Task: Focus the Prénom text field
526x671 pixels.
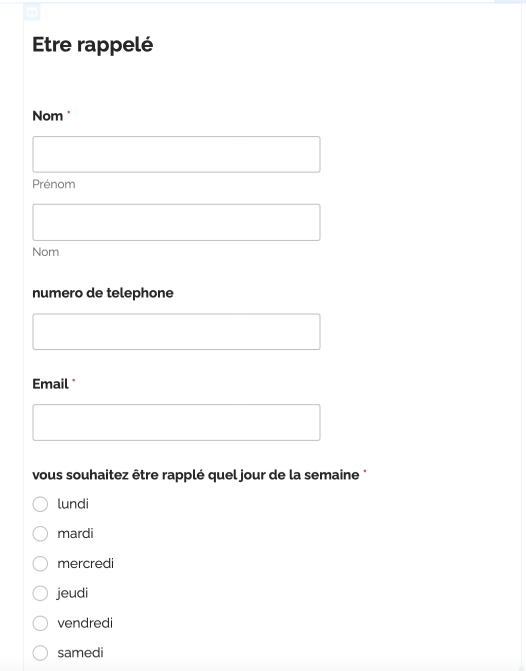Action: coord(176,154)
